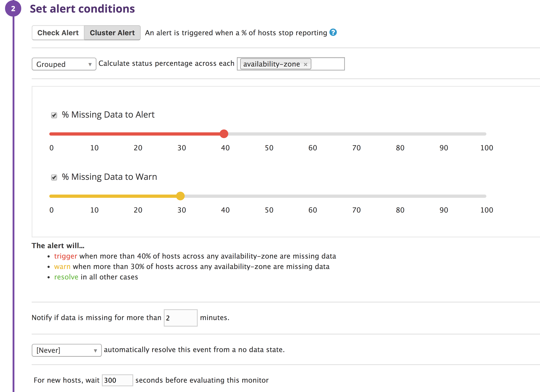Click the yellow warn slider handle
Screen dimensions: 540x392
tap(181, 196)
